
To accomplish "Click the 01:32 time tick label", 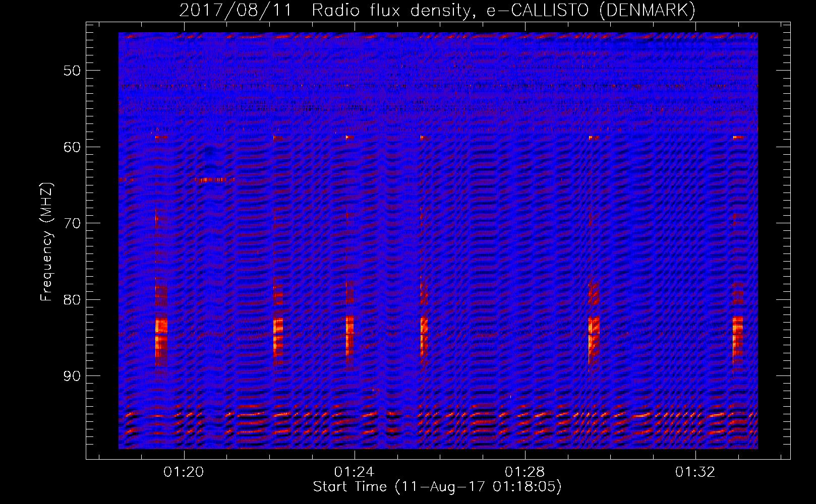I will [695, 472].
